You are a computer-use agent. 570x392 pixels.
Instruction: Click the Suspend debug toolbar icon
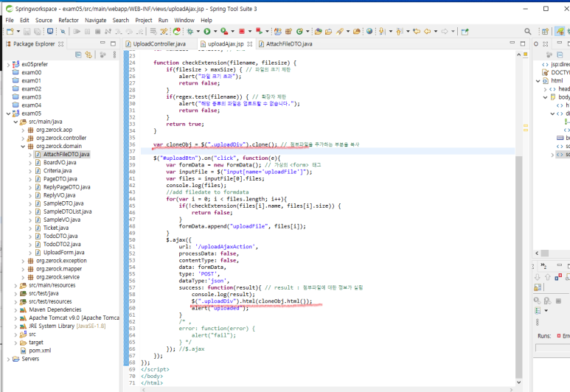87,32
